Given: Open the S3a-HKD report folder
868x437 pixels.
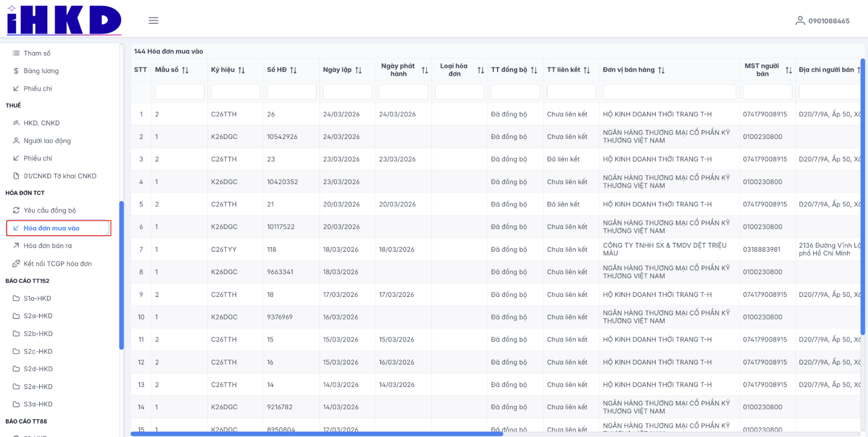Looking at the screenshot, I should point(38,404).
